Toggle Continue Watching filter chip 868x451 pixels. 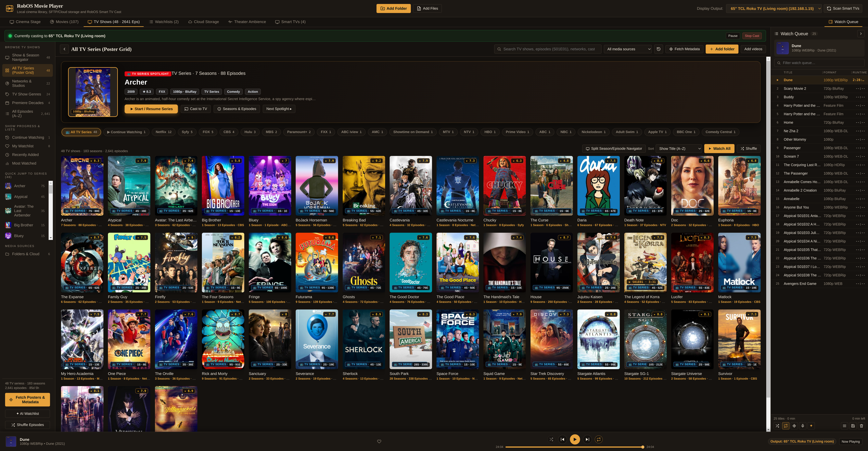pos(126,132)
